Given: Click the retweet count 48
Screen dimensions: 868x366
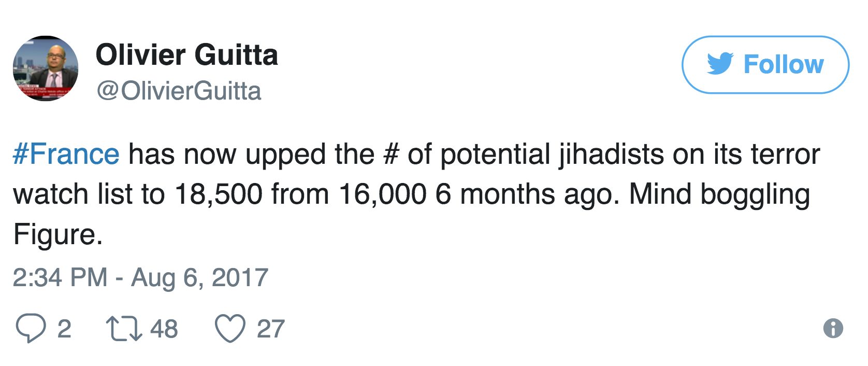Looking at the screenshot, I should 164,329.
